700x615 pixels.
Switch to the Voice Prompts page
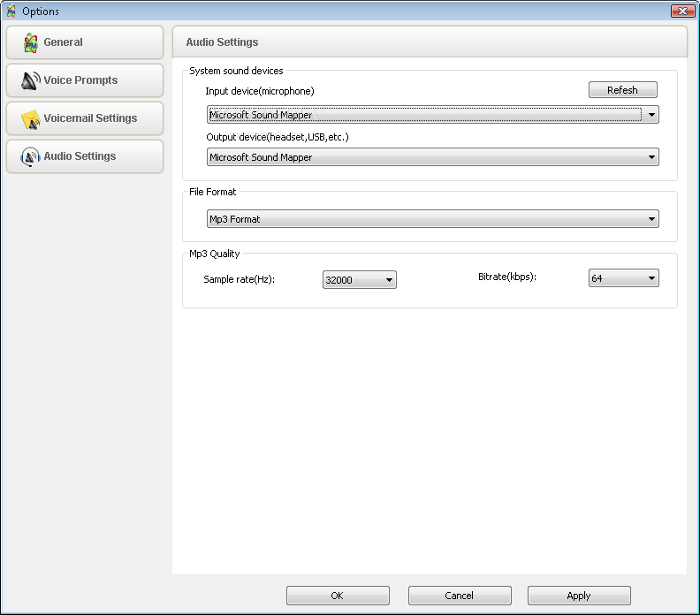(85, 80)
